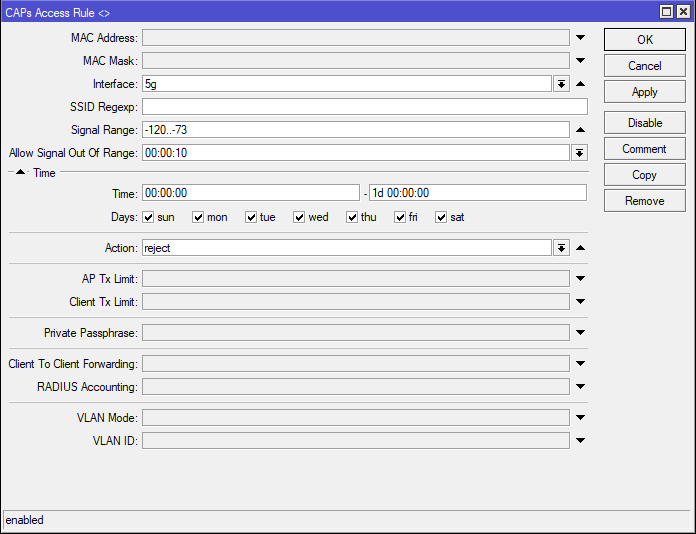
Task: Click the Action field showing reject
Action: 347,248
